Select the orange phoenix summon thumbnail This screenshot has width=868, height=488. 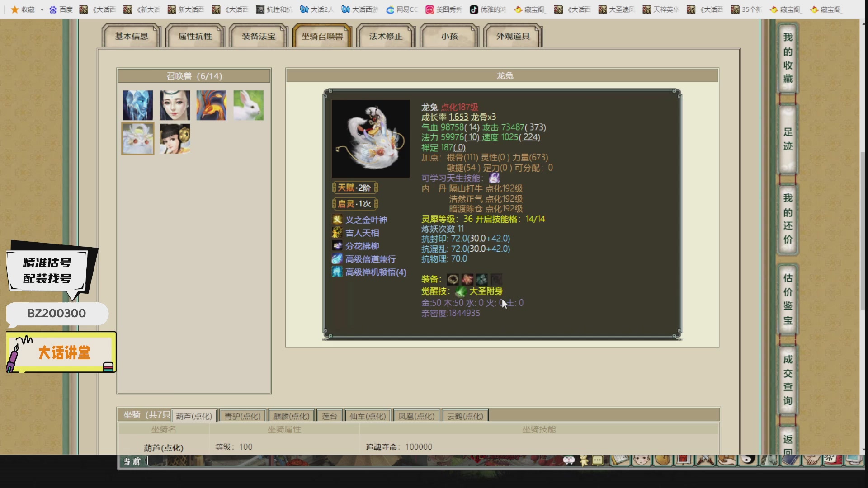pyautogui.click(x=212, y=105)
